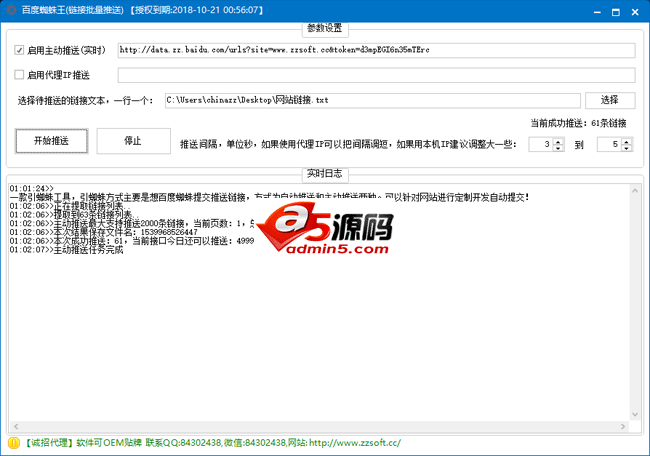Decrease the minimum interval value of 3
Image resolution: width=650 pixels, height=456 pixels.
(x=558, y=148)
